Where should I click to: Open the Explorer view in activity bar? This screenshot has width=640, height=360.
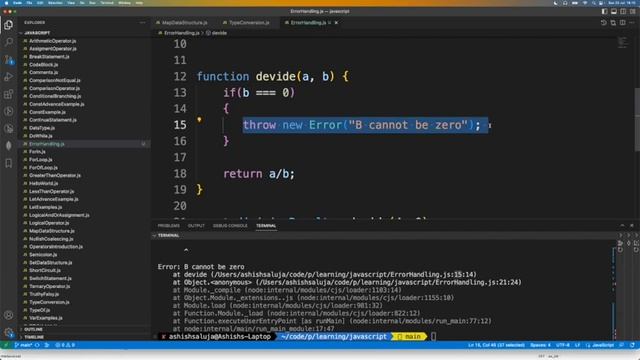pyautogui.click(x=9, y=25)
